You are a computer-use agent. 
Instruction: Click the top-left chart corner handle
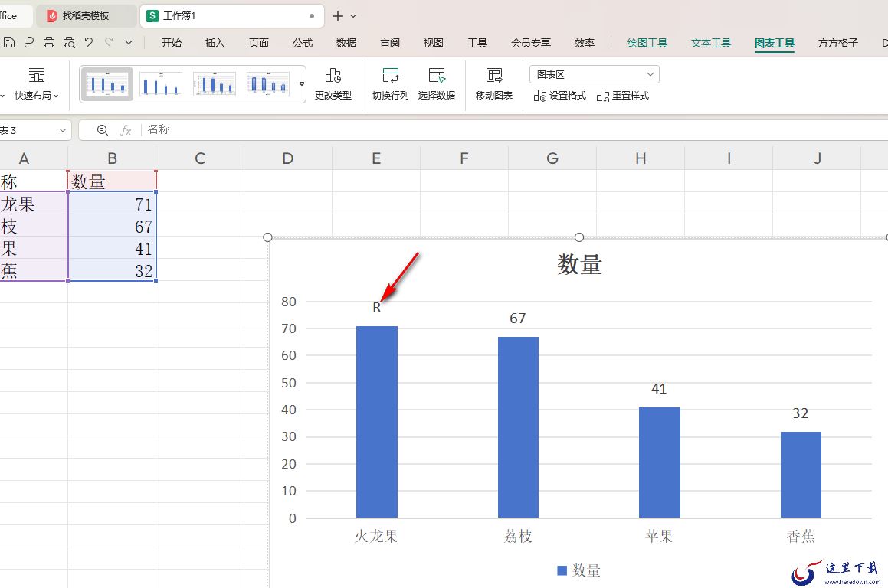tap(268, 237)
